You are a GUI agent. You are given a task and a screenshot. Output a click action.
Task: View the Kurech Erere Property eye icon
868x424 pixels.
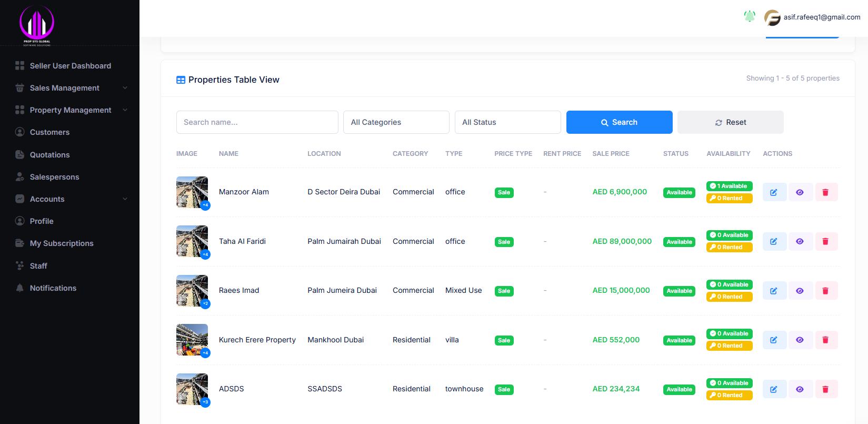tap(800, 340)
